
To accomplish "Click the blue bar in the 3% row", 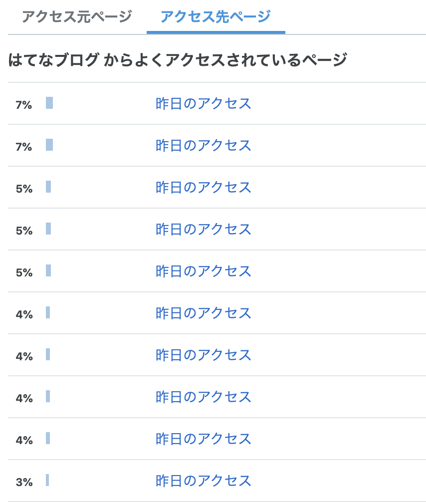I will point(47,480).
